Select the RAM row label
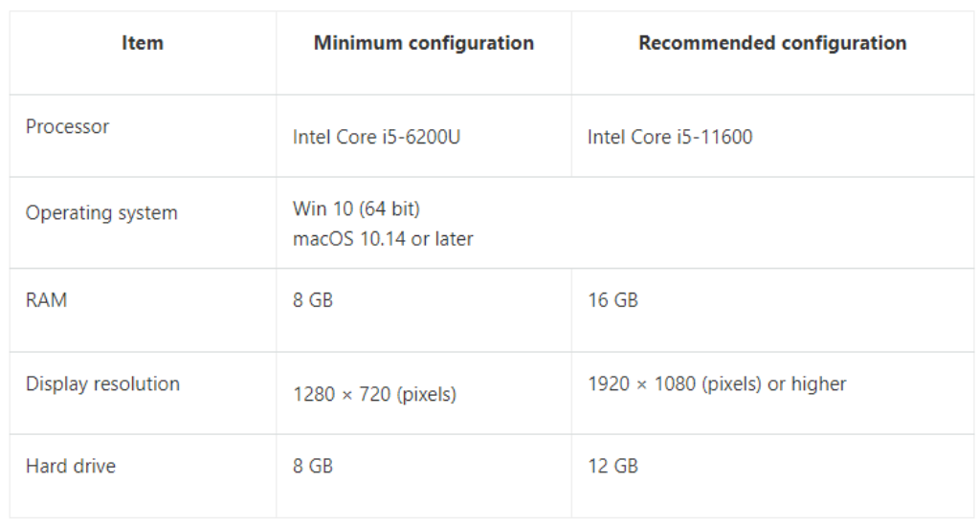Screen dimensions: 980x525 pos(46,300)
